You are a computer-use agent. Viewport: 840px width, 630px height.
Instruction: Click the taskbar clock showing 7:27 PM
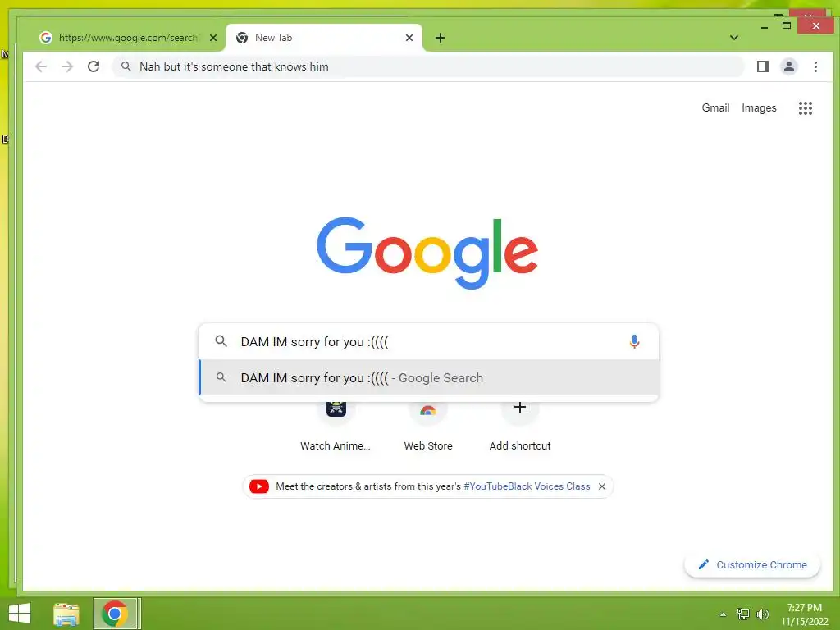(x=804, y=614)
